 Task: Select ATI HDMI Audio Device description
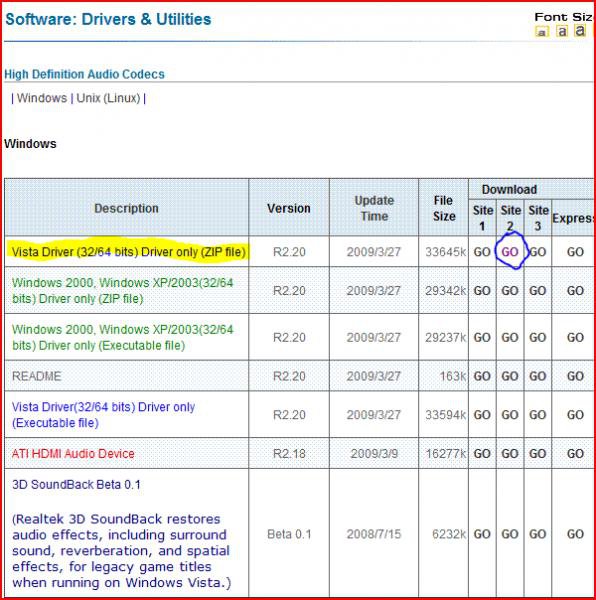click(x=73, y=454)
